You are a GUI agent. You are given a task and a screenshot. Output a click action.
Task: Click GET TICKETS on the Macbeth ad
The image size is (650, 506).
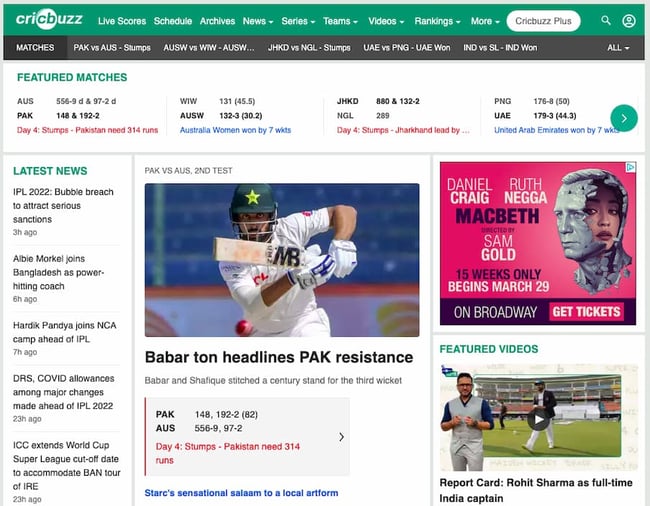(x=586, y=312)
